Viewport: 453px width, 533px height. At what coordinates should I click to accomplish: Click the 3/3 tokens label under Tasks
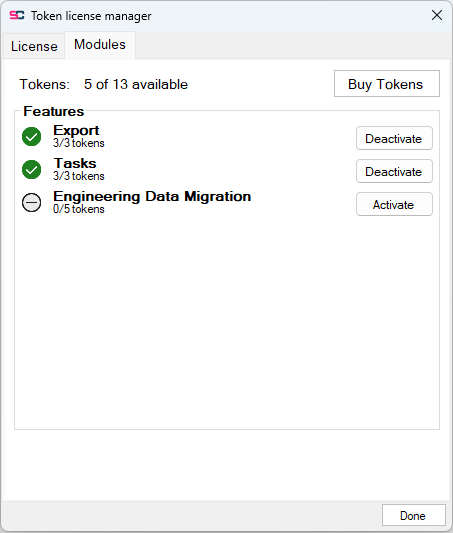(79, 176)
